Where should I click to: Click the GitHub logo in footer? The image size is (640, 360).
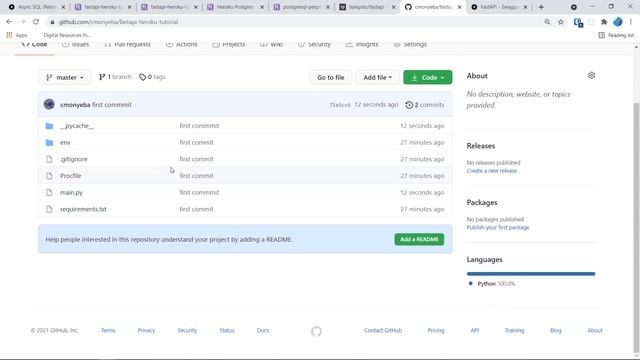point(316,331)
